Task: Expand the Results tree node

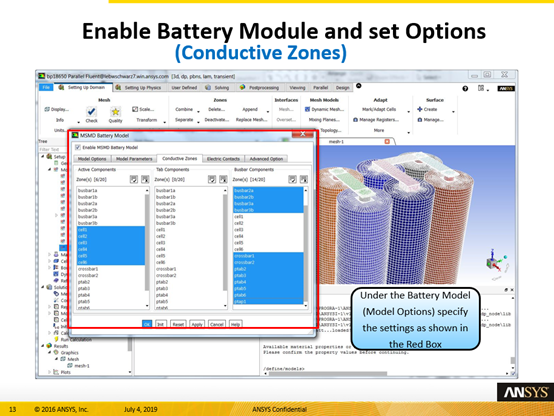Action: 43,346
